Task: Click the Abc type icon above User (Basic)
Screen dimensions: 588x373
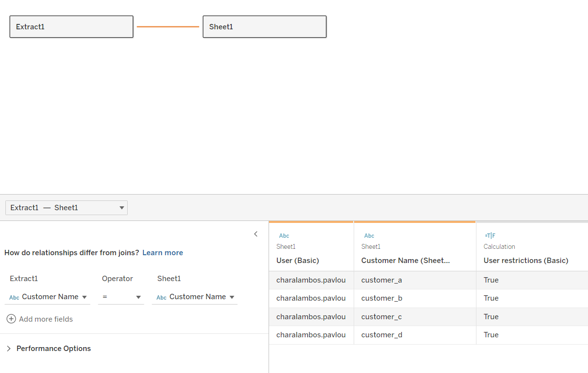Action: tap(284, 236)
